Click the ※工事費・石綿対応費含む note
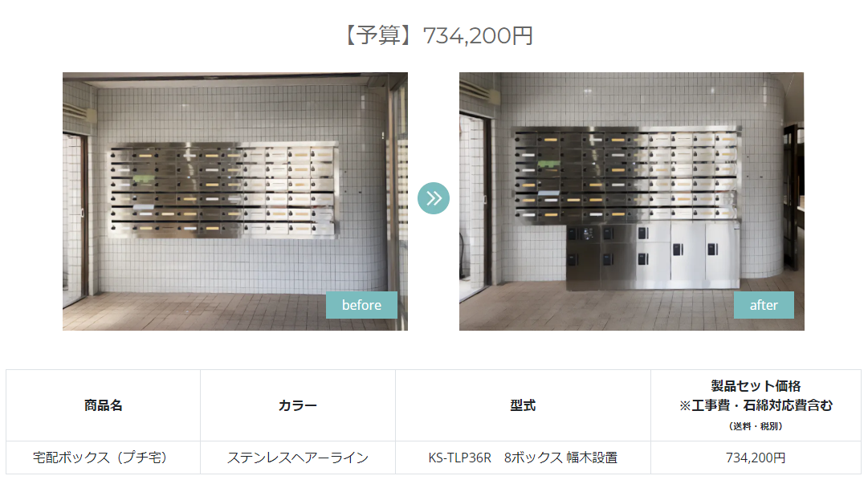 click(x=756, y=405)
